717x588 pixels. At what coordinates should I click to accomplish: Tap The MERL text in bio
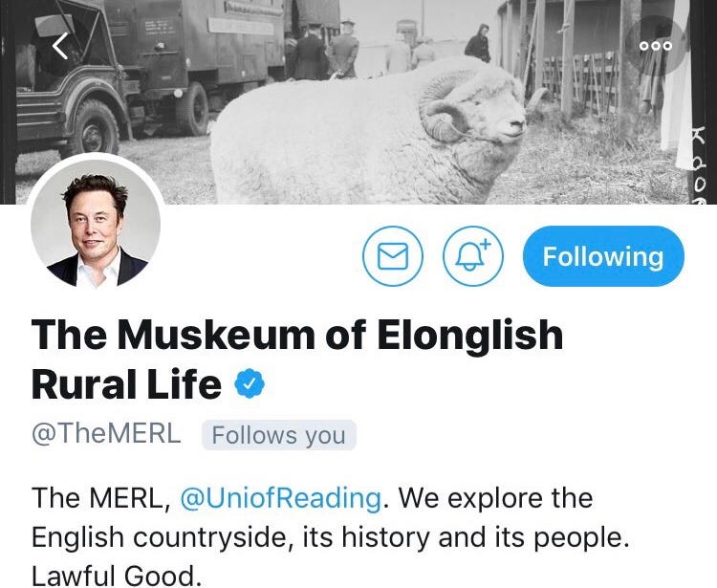[100, 497]
